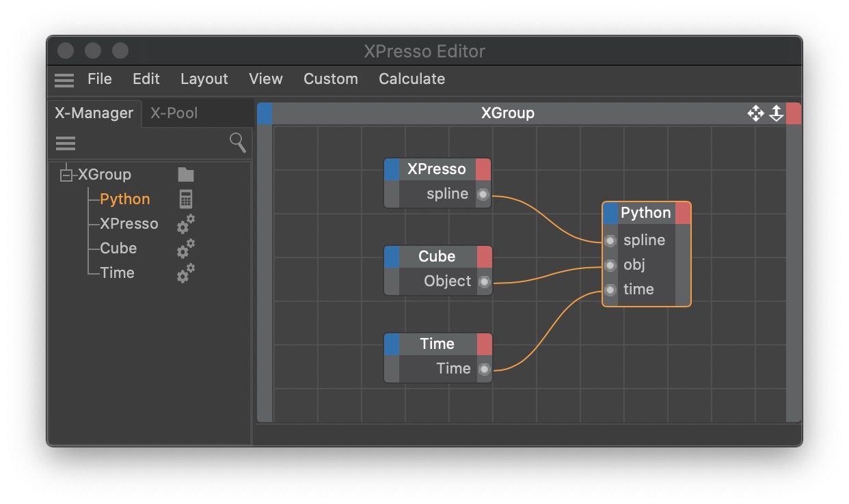This screenshot has height=504, width=849.
Task: Click the Python node obj input port
Action: click(x=610, y=265)
